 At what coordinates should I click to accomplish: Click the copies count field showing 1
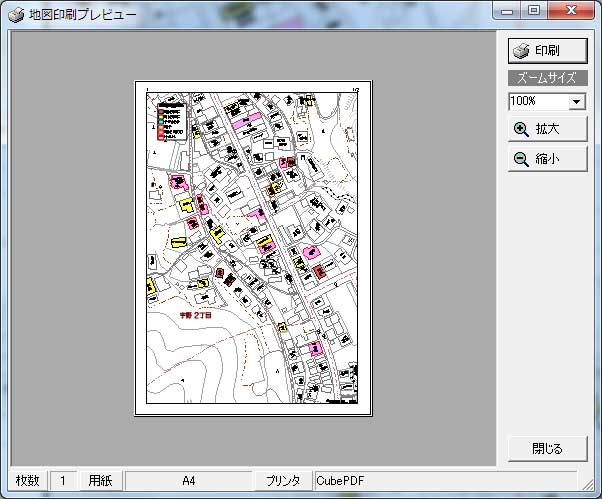(x=62, y=481)
